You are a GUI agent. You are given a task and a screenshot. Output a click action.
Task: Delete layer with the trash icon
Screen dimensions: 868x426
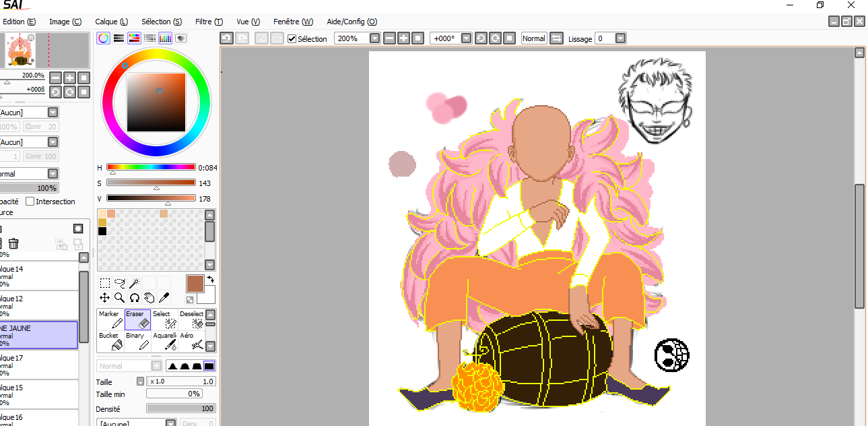[13, 244]
